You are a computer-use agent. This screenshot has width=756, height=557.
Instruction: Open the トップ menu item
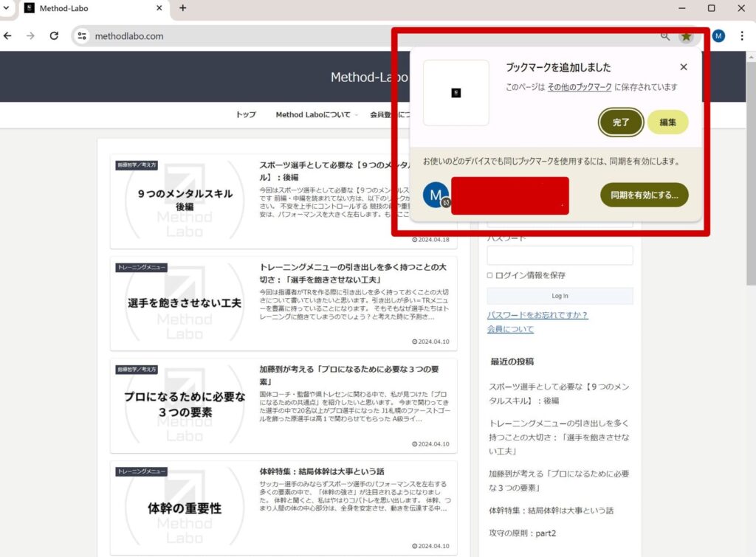[x=245, y=114]
